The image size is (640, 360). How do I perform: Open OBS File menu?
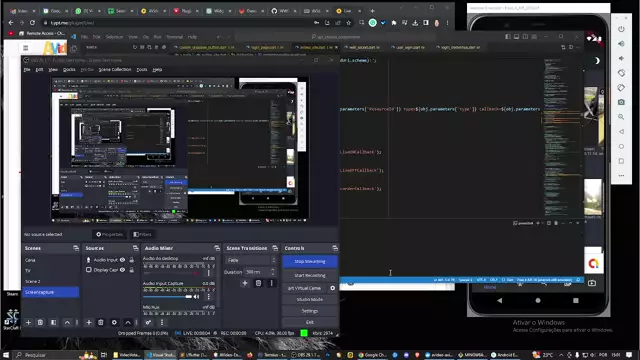pyautogui.click(x=27, y=70)
